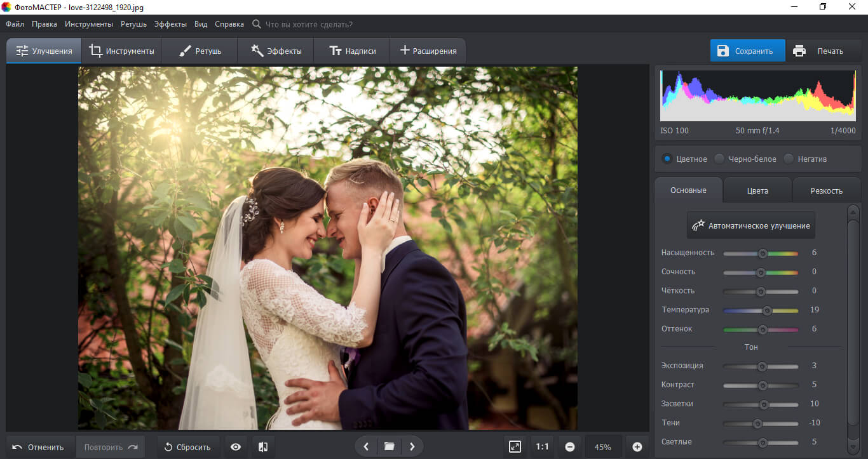
Task: Click the Температура slider handle
Action: click(767, 310)
